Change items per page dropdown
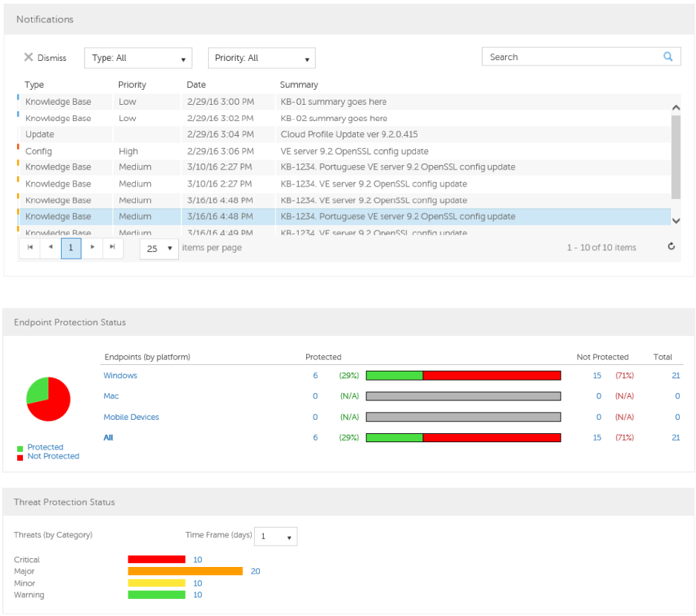 tap(159, 248)
